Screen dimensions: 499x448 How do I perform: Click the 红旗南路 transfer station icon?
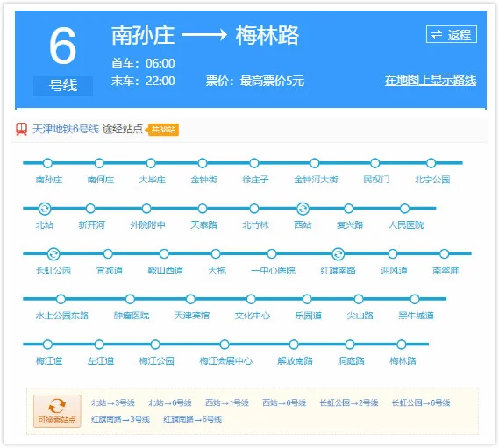click(x=338, y=254)
